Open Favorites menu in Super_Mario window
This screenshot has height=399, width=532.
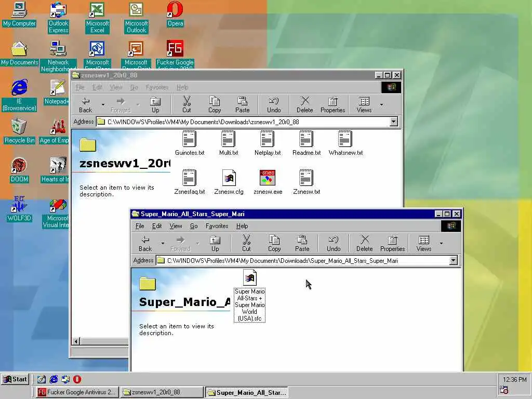[x=217, y=226]
